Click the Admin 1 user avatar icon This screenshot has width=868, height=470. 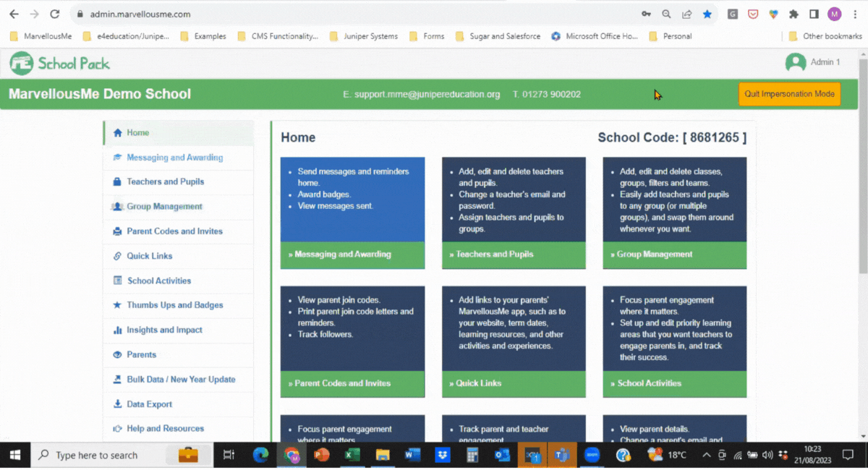tap(796, 63)
